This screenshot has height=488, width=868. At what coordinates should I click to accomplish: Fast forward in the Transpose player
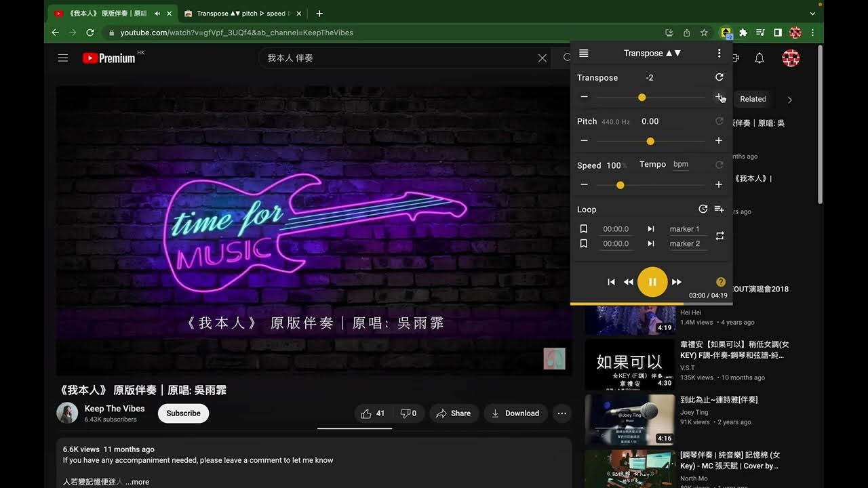pos(676,282)
